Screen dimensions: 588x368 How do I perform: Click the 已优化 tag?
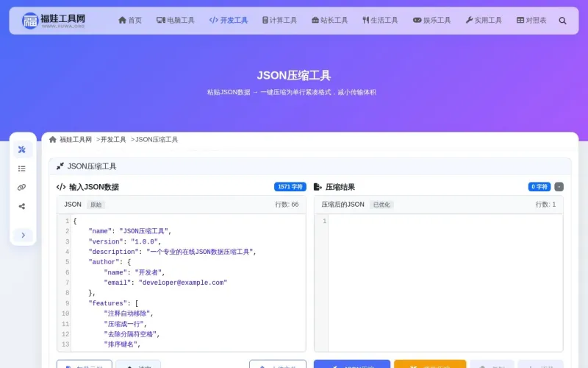click(381, 205)
